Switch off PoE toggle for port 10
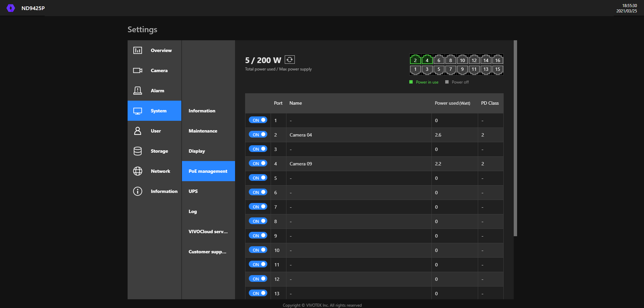This screenshot has width=644, height=308. click(258, 250)
